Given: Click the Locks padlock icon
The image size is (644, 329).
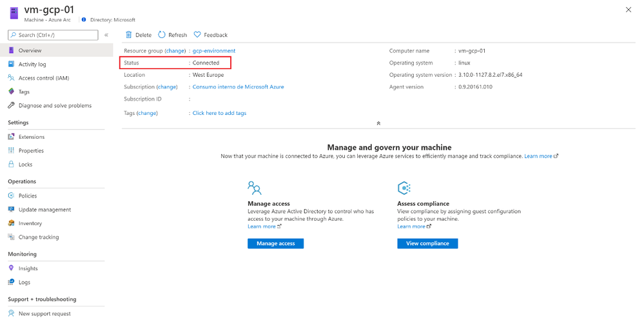Looking at the screenshot, I should tap(11, 164).
